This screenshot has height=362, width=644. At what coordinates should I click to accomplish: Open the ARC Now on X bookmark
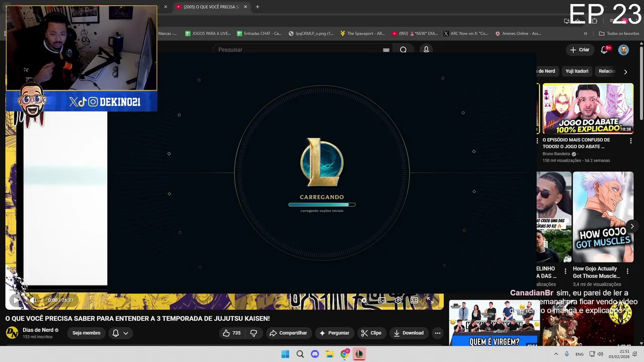tap(465, 33)
